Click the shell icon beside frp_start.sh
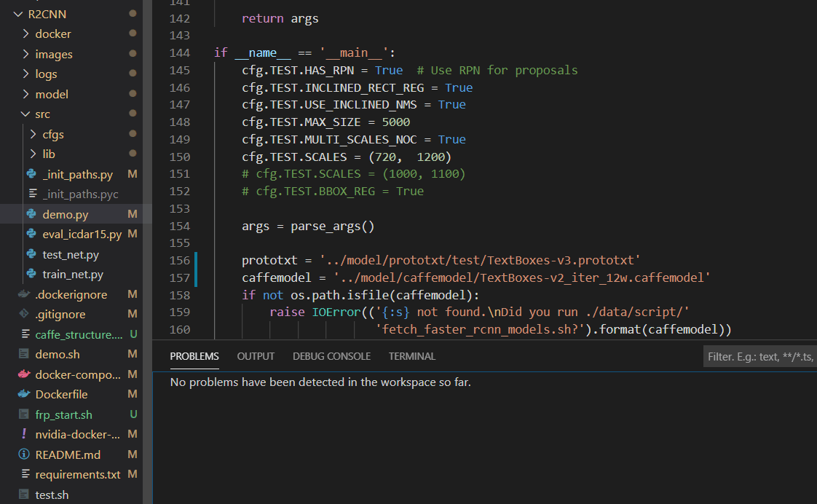The height and width of the screenshot is (504, 817). pos(24,414)
